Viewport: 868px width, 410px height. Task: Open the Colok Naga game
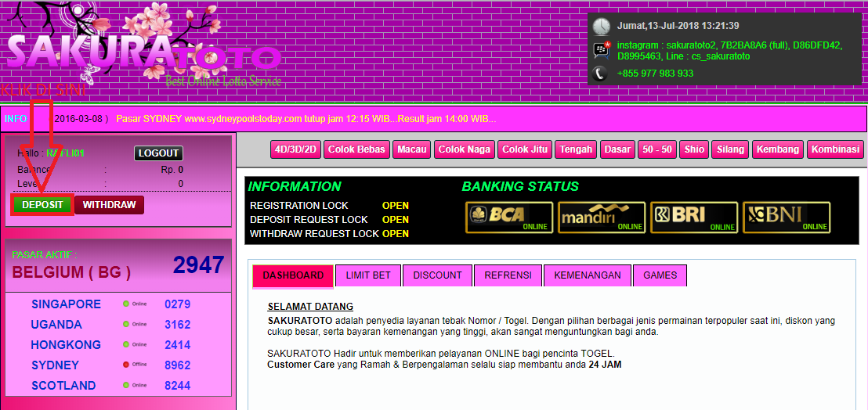[465, 149]
